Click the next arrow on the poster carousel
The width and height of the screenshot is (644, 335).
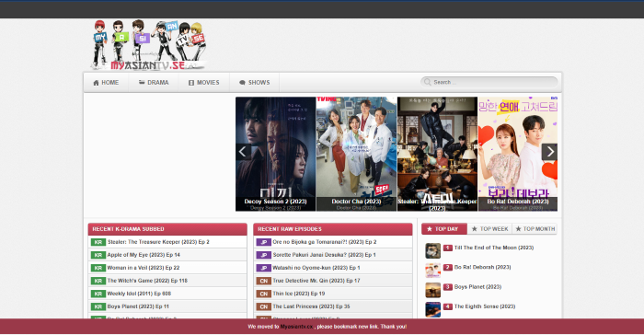coord(549,152)
